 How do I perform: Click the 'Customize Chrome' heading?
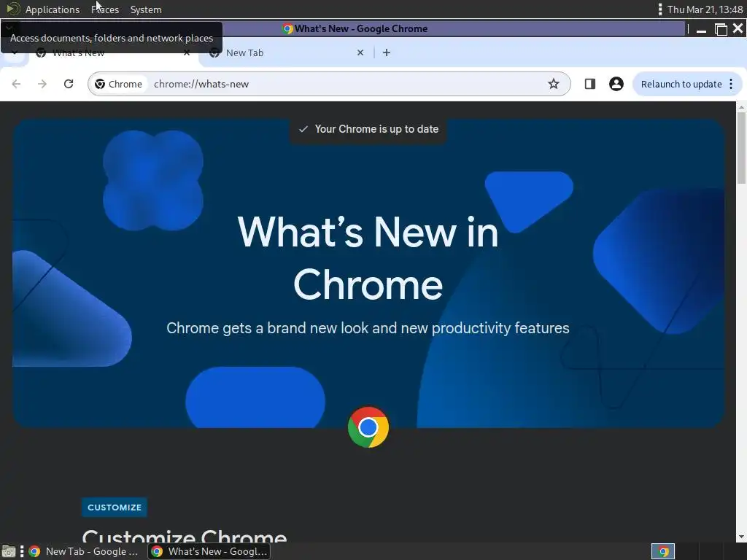[x=185, y=535]
